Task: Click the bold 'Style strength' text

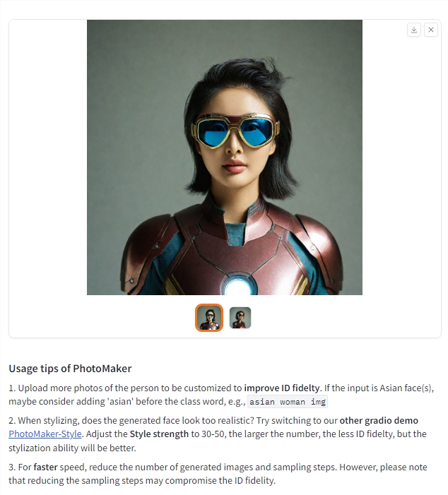Action: (159, 434)
